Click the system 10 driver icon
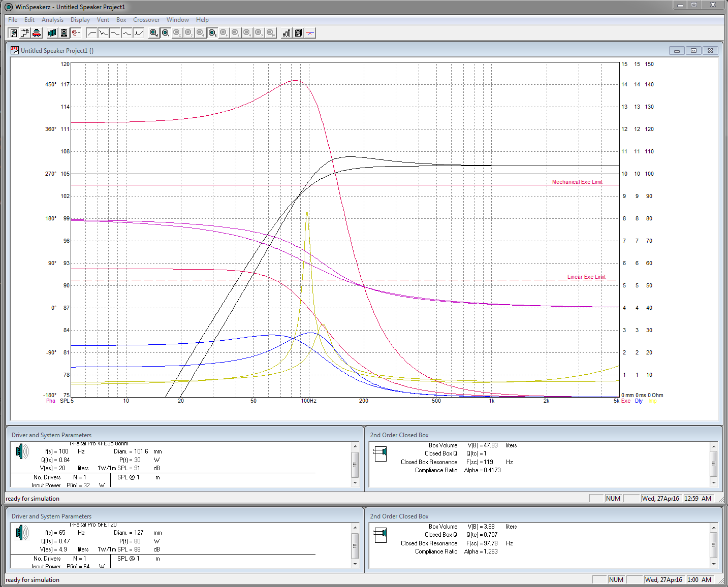The image size is (728, 587). (271, 33)
